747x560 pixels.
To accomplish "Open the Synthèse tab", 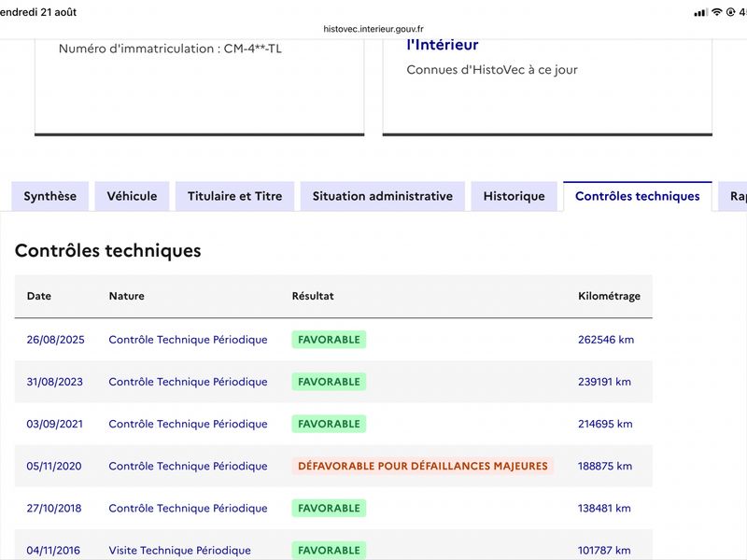I will point(50,196).
